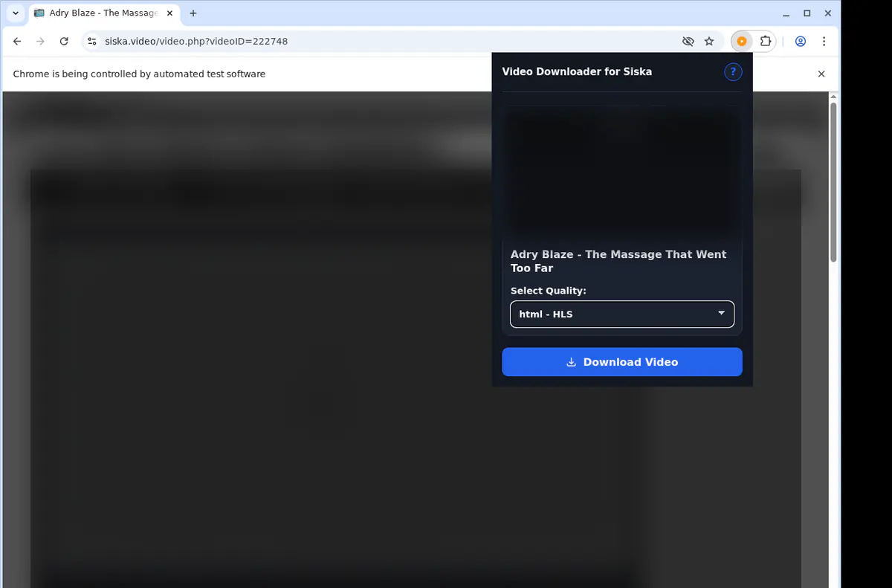This screenshot has width=892, height=588.
Task: Minimize the Chrome window
Action: click(x=786, y=13)
